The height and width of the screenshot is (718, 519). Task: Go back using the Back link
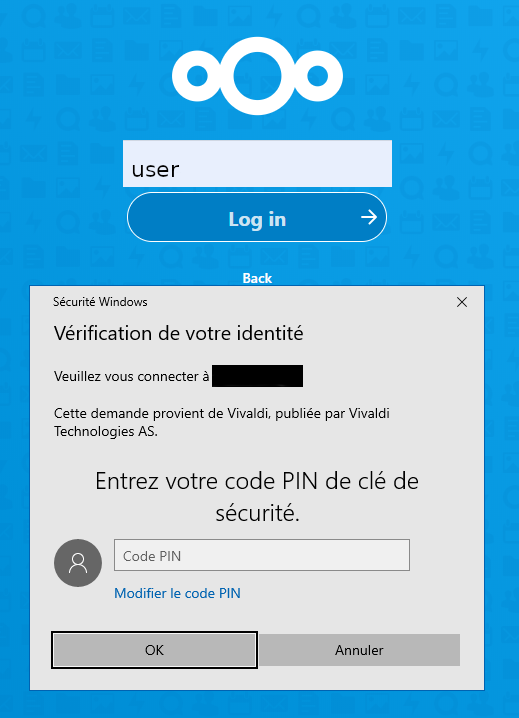point(257,278)
